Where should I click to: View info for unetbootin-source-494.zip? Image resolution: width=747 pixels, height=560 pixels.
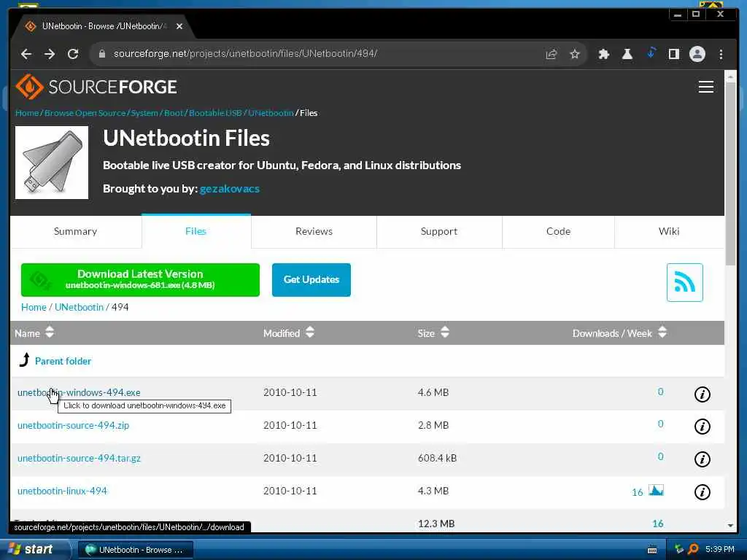[x=702, y=427]
